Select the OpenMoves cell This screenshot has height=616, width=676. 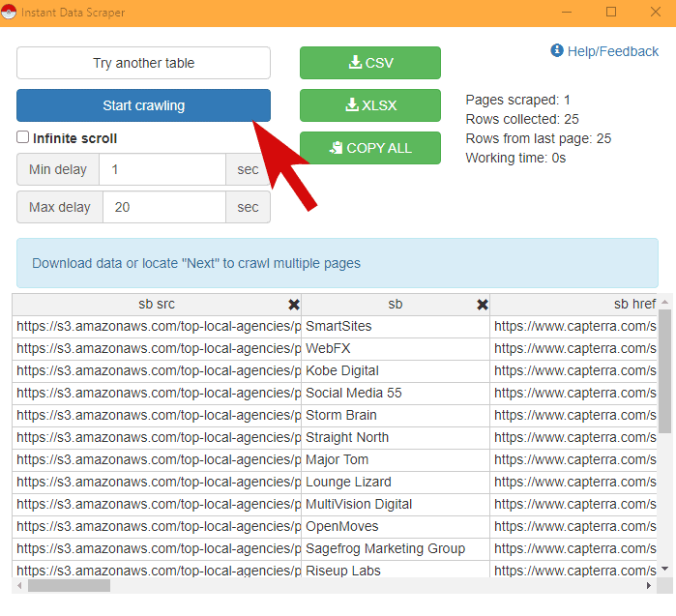tap(396, 526)
